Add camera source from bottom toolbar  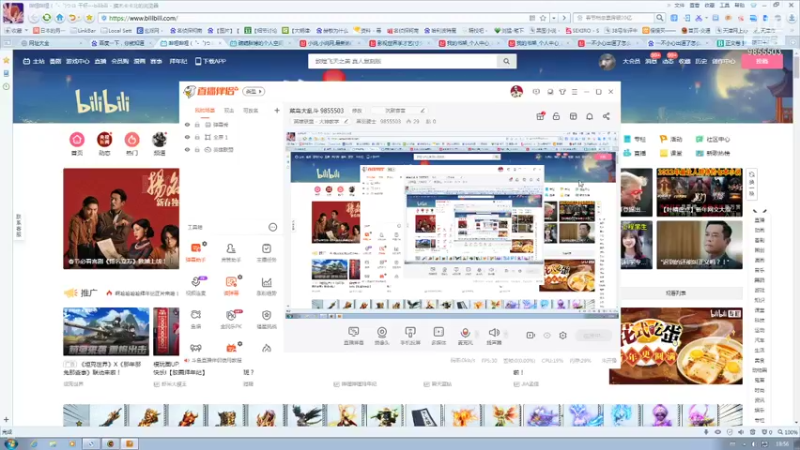click(x=382, y=336)
